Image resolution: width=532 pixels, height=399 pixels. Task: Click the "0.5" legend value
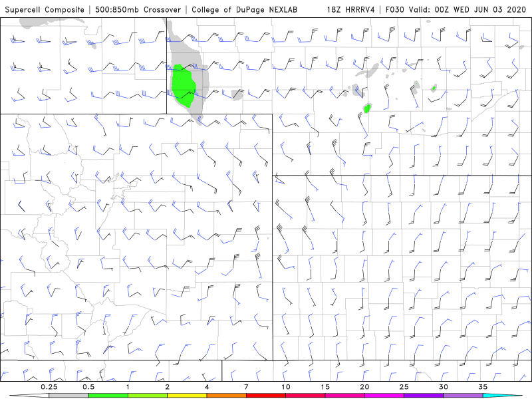88,387
